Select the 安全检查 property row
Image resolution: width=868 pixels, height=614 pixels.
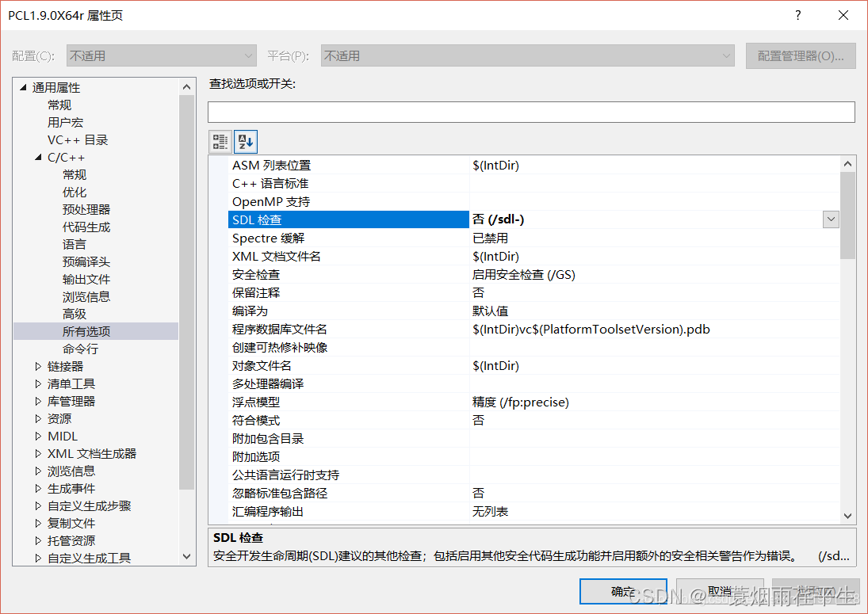tap(534, 274)
